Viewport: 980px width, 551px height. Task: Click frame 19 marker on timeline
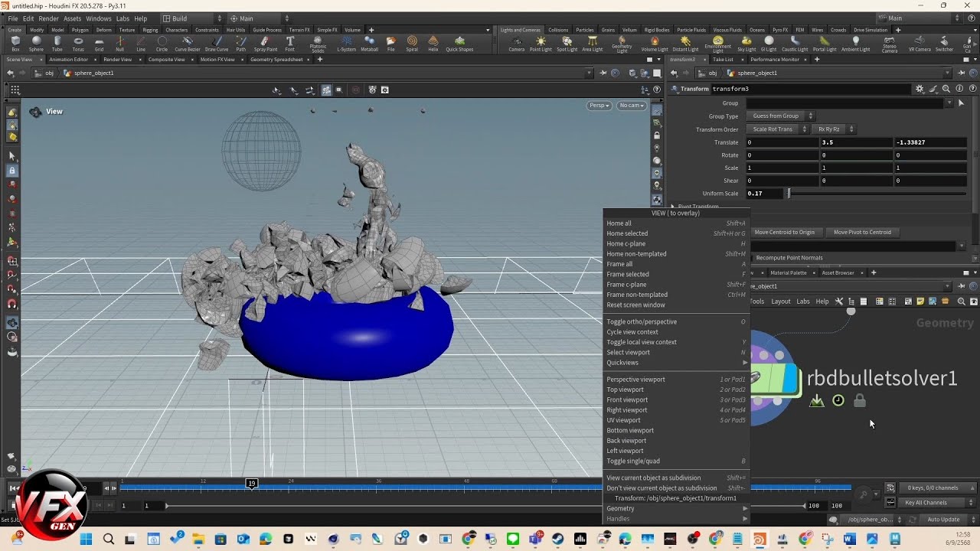[251, 483]
